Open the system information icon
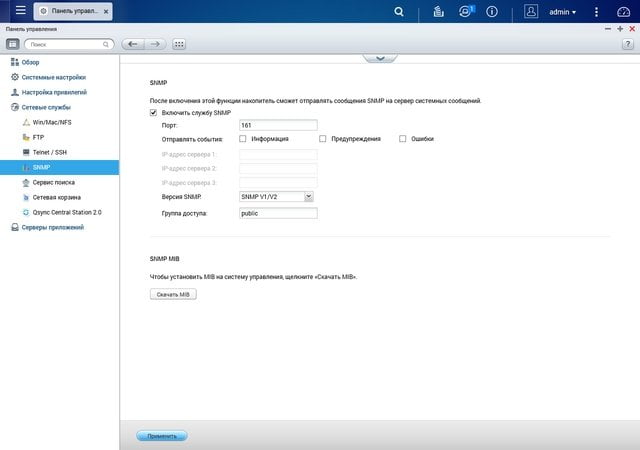This screenshot has height=450, width=640. point(492,11)
